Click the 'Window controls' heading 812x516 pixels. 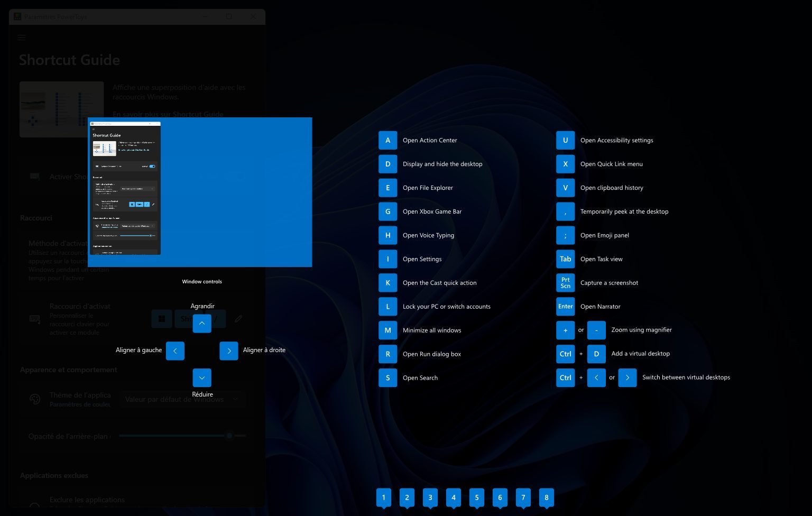click(x=202, y=282)
